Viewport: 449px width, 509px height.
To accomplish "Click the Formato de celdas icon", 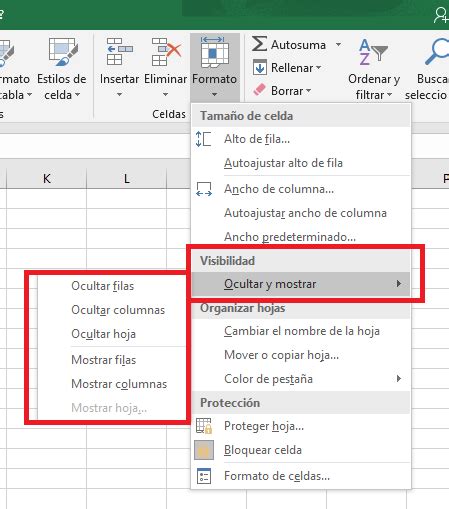I will tap(204, 476).
